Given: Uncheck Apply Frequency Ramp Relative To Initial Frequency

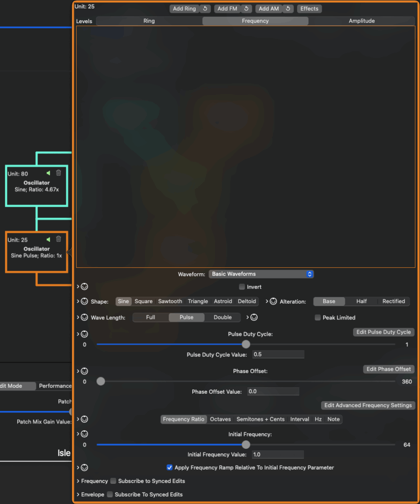Looking at the screenshot, I should 170,468.
